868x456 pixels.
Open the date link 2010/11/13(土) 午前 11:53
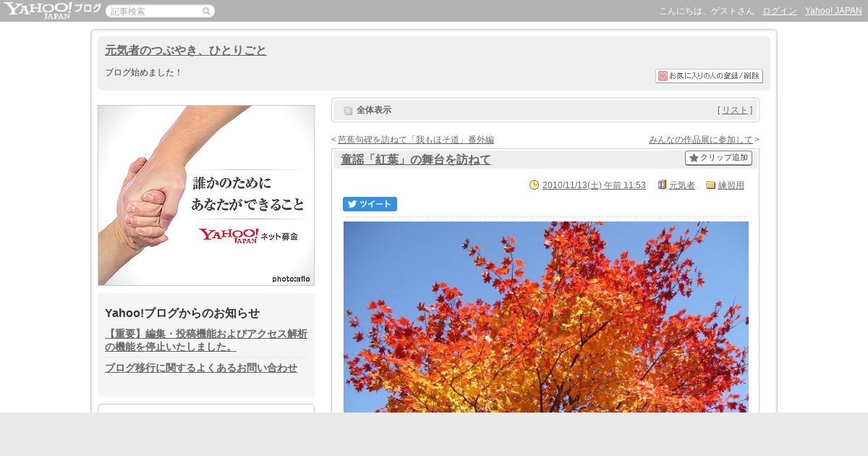[594, 185]
